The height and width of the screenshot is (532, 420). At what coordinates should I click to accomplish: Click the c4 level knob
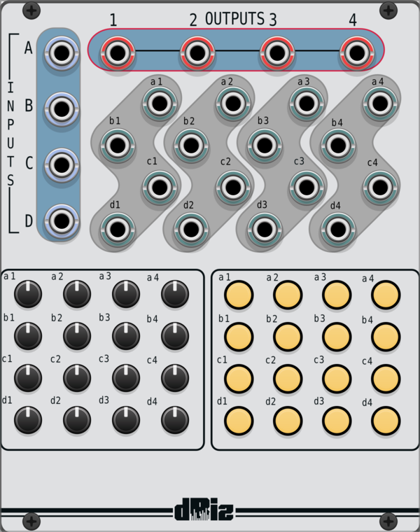click(x=175, y=378)
